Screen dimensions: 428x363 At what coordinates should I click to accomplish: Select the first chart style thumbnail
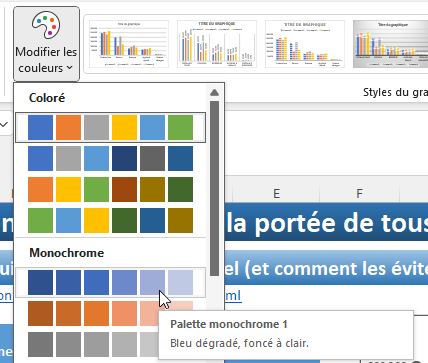129,44
